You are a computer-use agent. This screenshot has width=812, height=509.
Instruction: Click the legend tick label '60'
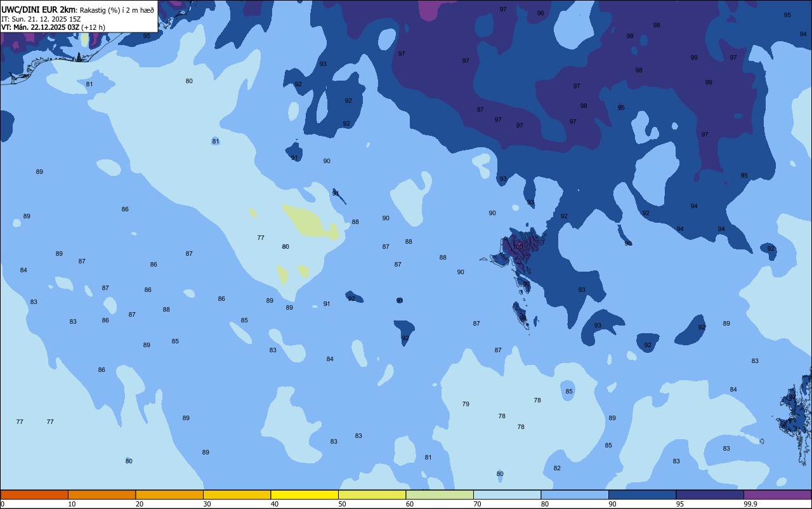tap(410, 504)
